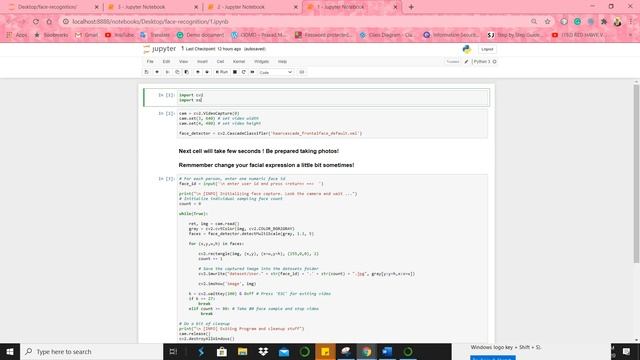
Task: Bookmark this page with the star icon
Action: click(547, 22)
